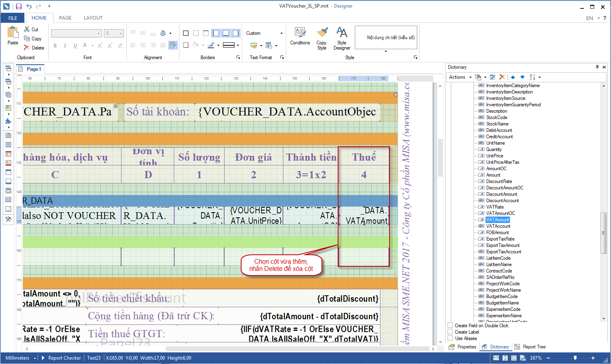Toggle the bottom border button
This screenshot has height=364, width=611.
point(226,33)
